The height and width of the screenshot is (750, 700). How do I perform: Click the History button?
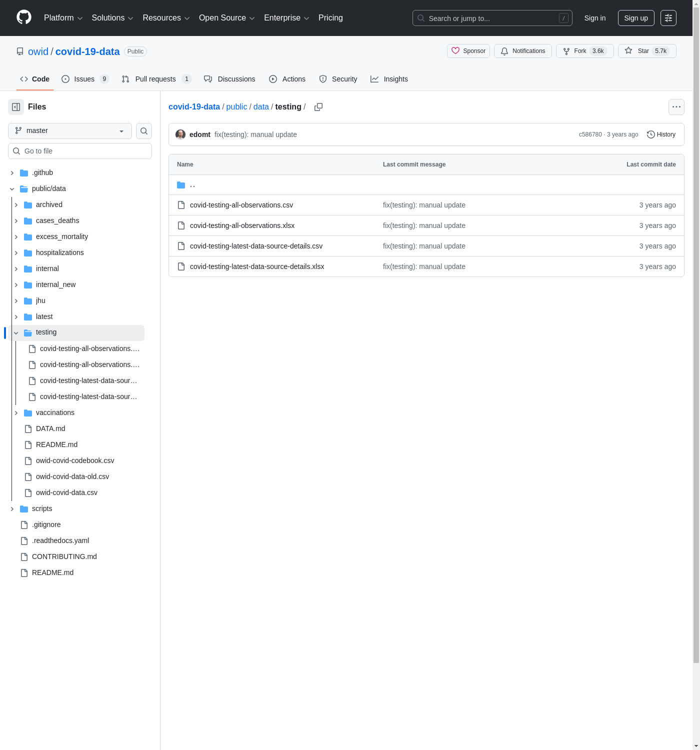pyautogui.click(x=661, y=134)
